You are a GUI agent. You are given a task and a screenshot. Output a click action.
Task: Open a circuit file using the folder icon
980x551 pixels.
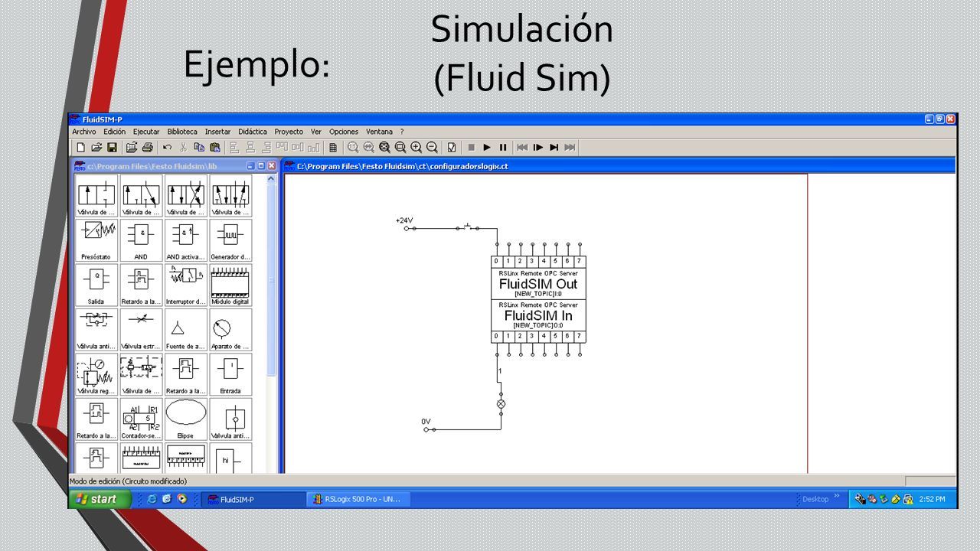96,147
